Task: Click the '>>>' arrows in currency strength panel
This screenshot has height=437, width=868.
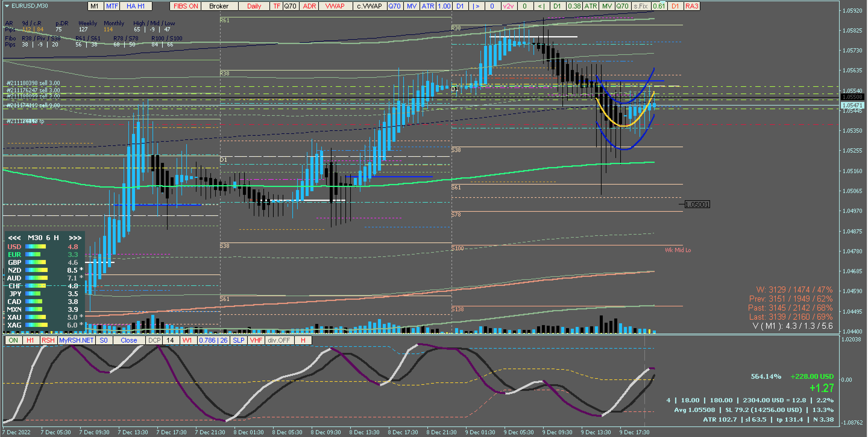Action: pos(75,238)
